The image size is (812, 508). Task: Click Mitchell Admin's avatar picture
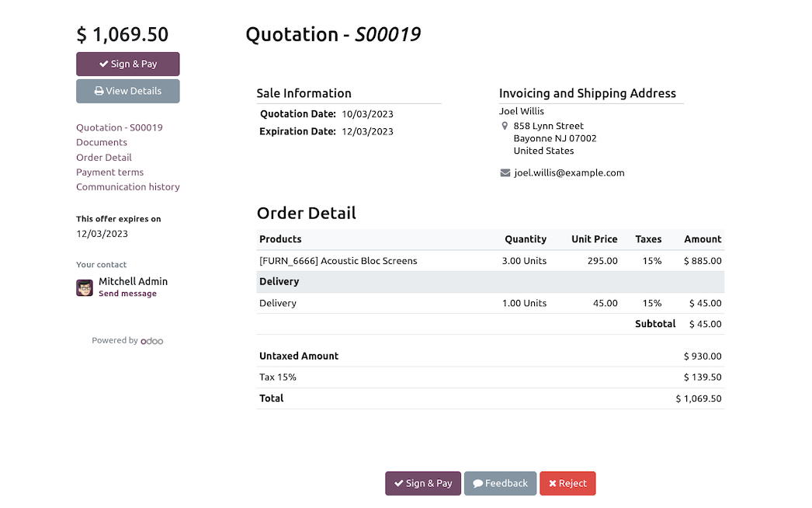click(84, 287)
